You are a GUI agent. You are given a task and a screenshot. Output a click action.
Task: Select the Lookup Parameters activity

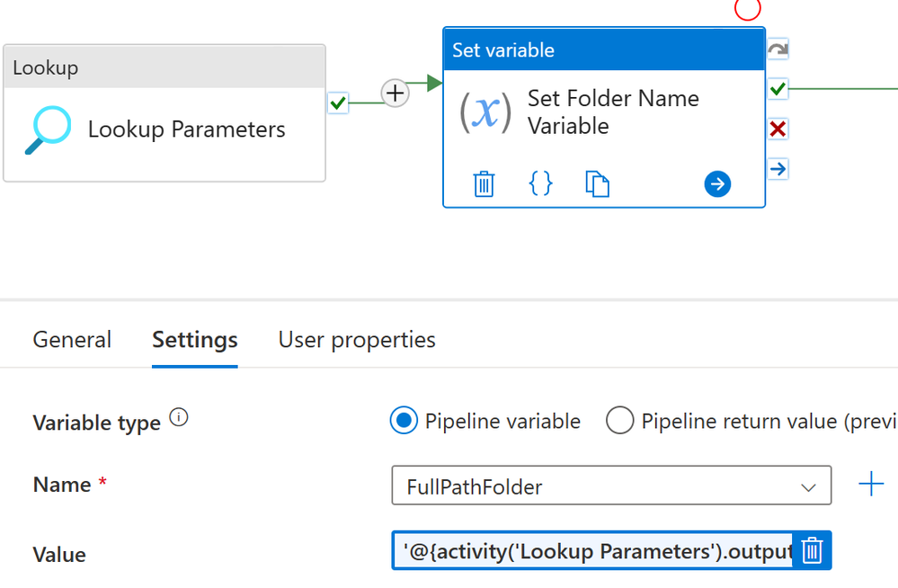click(x=164, y=113)
